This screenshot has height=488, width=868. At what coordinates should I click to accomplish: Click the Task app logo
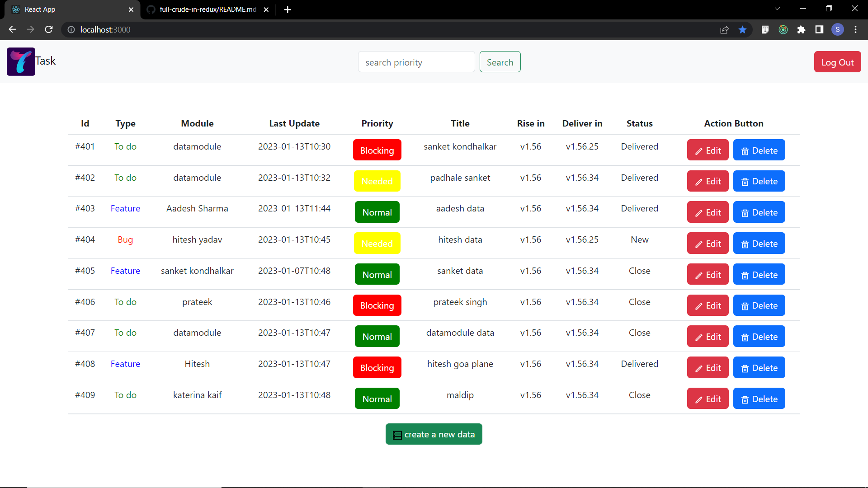[20, 61]
